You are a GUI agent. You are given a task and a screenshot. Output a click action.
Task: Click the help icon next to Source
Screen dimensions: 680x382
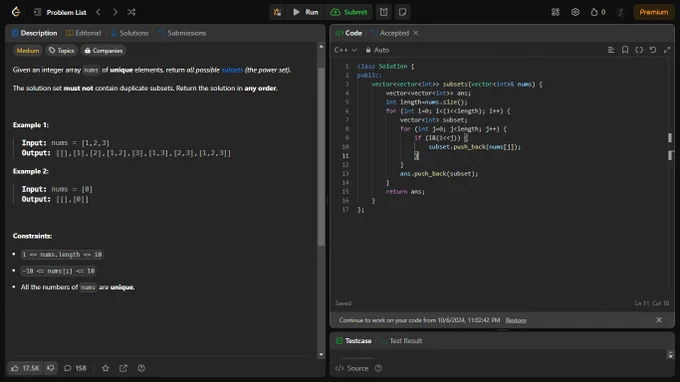(378, 368)
